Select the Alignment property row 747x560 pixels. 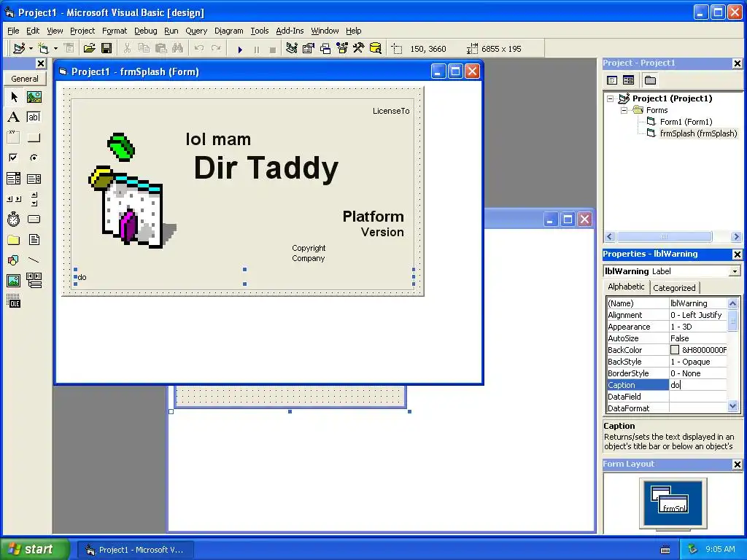pyautogui.click(x=667, y=315)
